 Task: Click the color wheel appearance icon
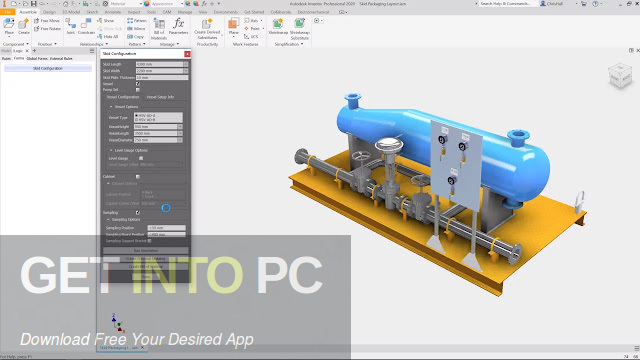[147, 4]
